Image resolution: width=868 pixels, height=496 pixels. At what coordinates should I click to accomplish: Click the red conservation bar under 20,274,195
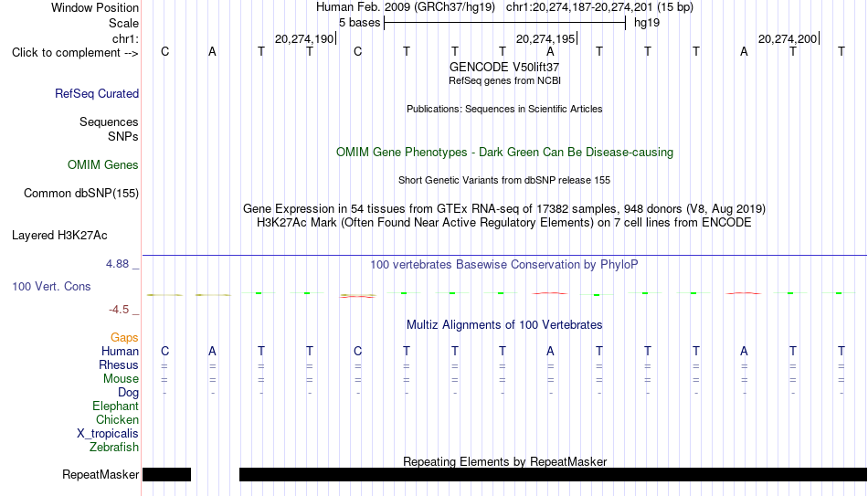550,293
